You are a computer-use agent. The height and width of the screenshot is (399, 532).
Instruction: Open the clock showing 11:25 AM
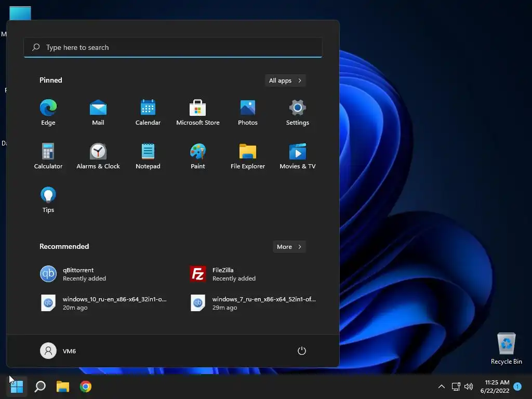pyautogui.click(x=495, y=387)
